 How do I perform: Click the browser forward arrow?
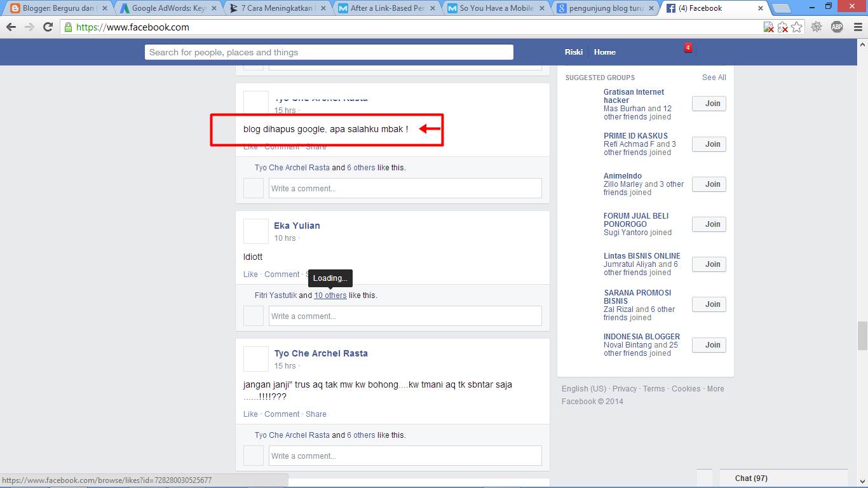[x=29, y=27]
